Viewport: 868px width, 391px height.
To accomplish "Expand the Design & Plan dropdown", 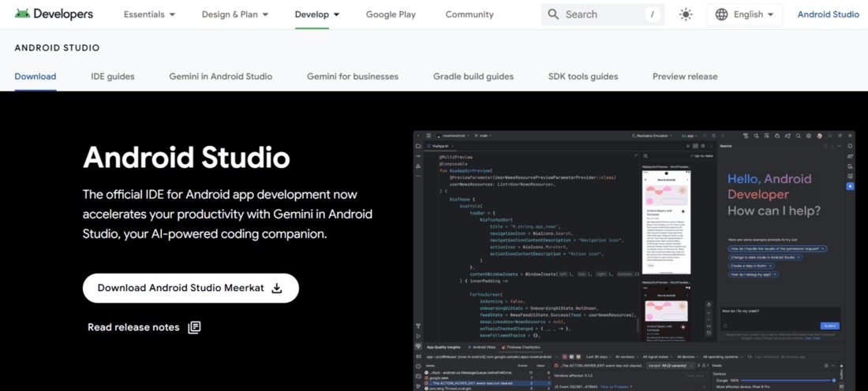I will 235,14.
